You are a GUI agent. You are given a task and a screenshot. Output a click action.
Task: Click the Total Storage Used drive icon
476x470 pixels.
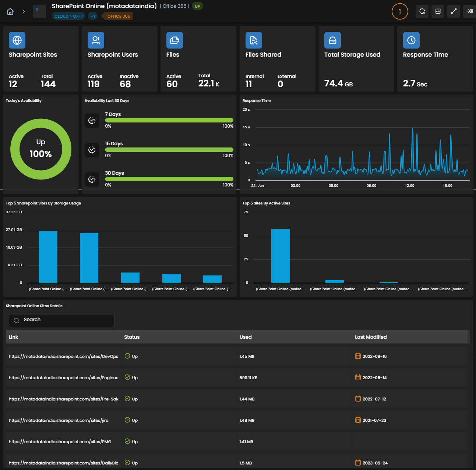[x=332, y=40]
